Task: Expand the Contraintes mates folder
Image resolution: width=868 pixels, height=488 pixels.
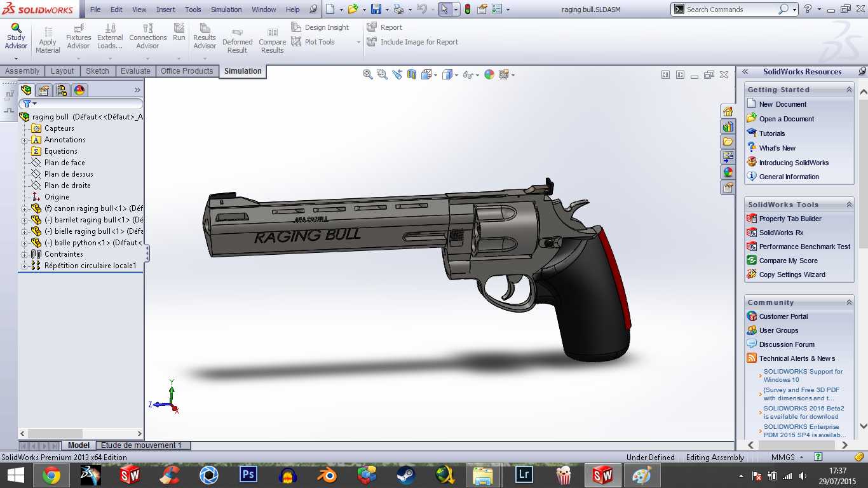Action: click(x=25, y=254)
